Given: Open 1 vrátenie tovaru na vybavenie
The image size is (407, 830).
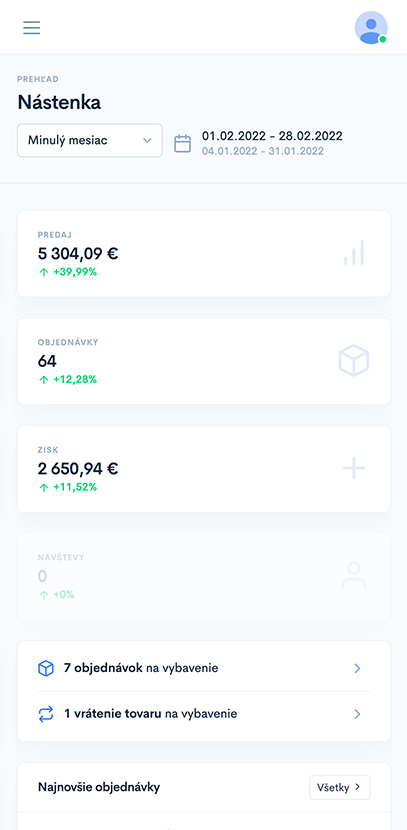Looking at the screenshot, I should pyautogui.click(x=204, y=714).
